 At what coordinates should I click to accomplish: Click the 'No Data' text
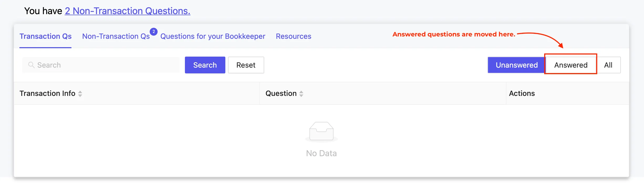tap(321, 153)
